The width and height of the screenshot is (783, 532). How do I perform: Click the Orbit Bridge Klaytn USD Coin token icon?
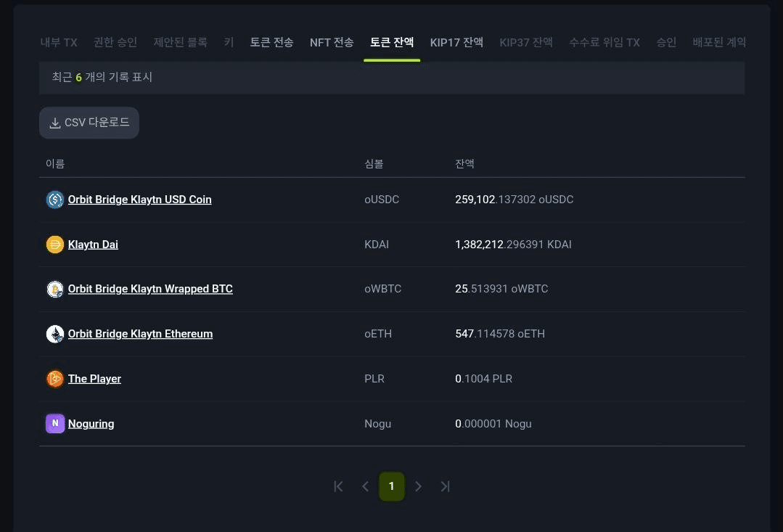pyautogui.click(x=55, y=200)
